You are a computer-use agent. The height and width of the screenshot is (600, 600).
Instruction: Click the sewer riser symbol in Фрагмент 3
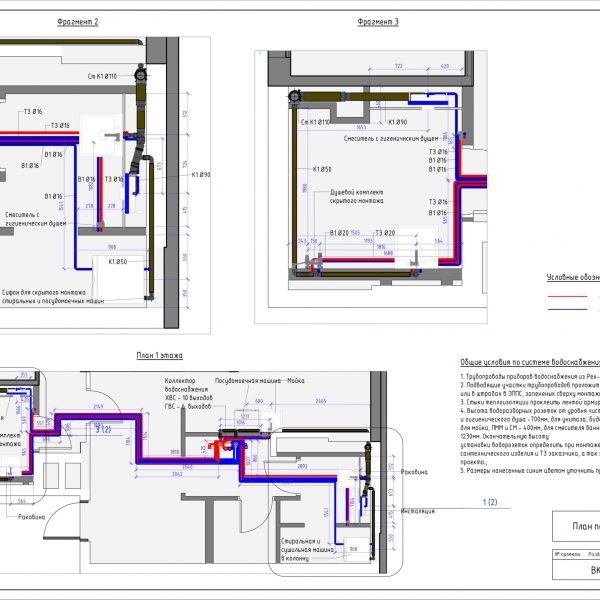click(295, 96)
